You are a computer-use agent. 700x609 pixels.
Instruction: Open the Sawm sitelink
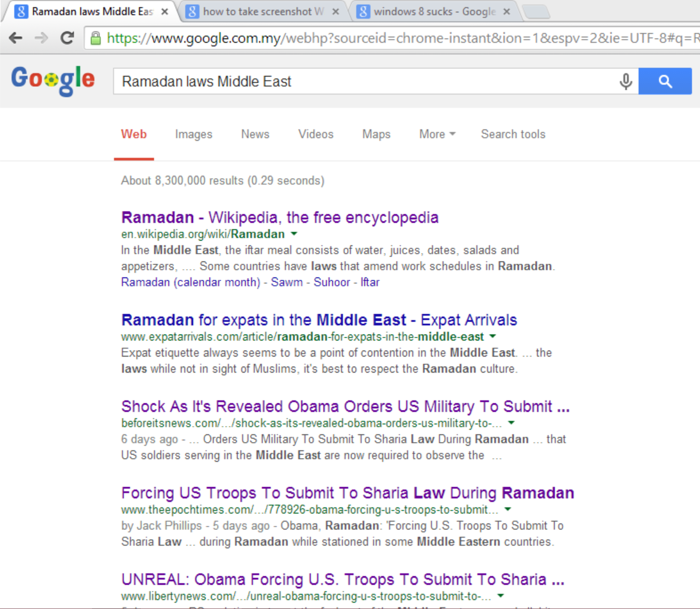pos(287,282)
